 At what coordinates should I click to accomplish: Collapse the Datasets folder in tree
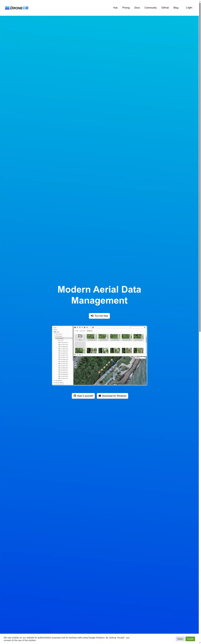click(55, 336)
